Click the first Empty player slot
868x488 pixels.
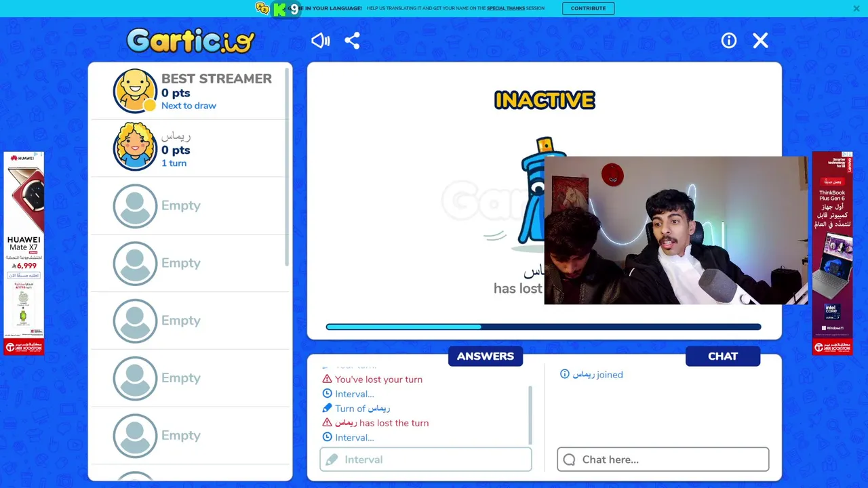(x=191, y=205)
